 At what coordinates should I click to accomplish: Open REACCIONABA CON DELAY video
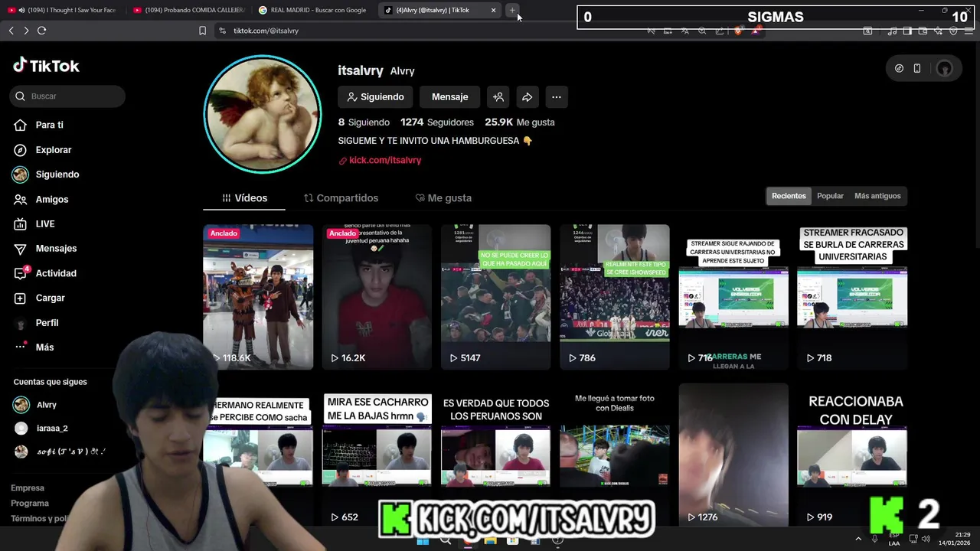(x=852, y=455)
